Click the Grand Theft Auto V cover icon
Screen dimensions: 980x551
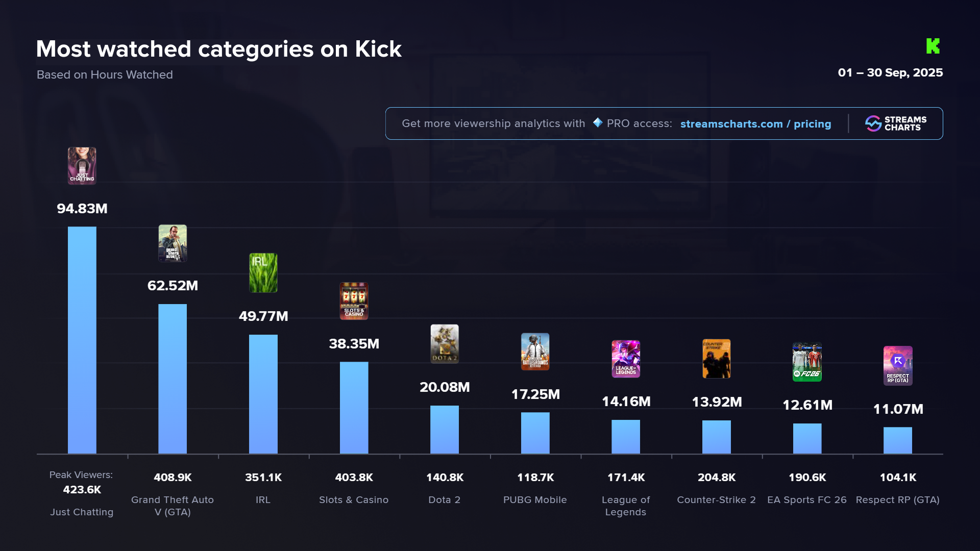[173, 243]
